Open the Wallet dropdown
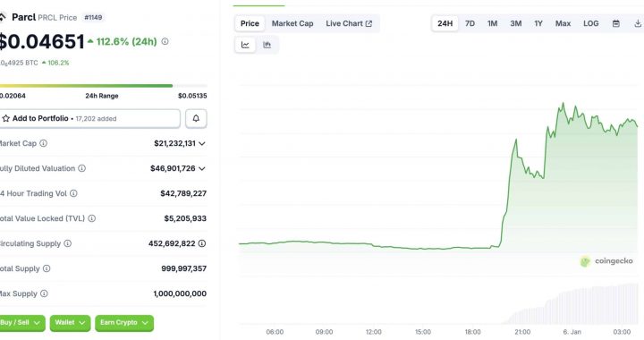Image resolution: width=644 pixels, height=340 pixels. (71, 323)
